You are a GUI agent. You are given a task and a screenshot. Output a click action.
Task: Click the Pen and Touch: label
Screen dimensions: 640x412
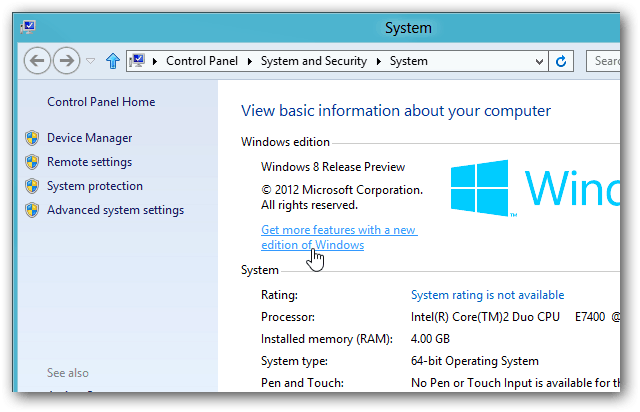tap(302, 383)
